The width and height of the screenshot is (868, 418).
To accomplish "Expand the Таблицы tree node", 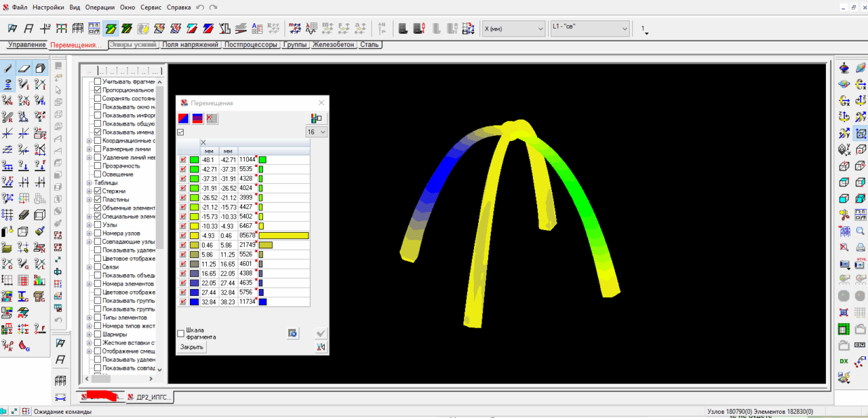I will pos(89,183).
